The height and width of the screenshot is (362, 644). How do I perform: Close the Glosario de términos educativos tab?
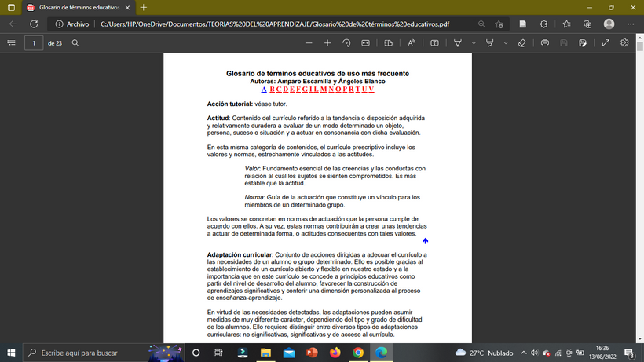[x=127, y=8]
